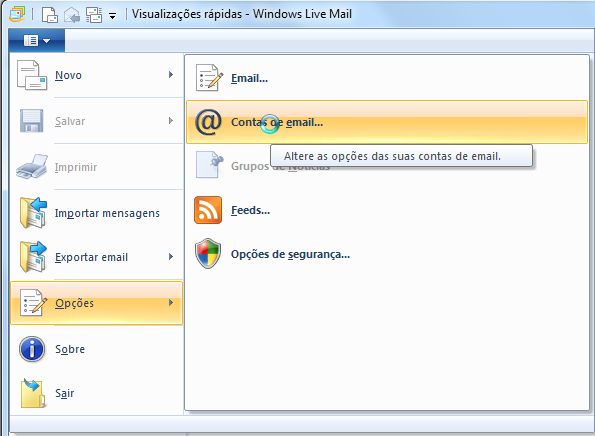
Task: Open Feeds... options
Action: 387,210
